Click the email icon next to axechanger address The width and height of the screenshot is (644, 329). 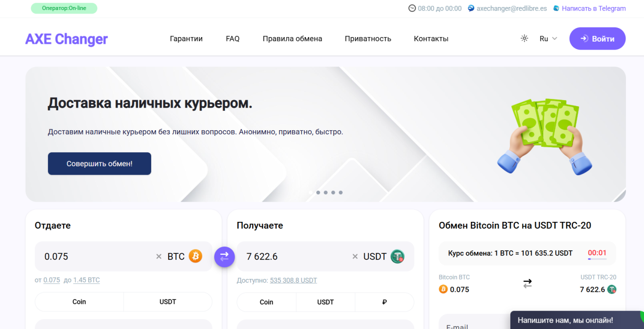pyautogui.click(x=471, y=9)
